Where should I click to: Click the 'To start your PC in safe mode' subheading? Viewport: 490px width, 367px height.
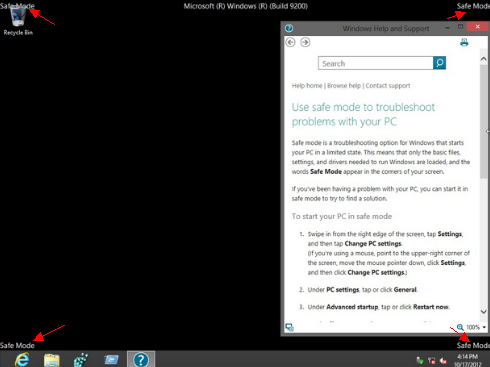point(342,216)
